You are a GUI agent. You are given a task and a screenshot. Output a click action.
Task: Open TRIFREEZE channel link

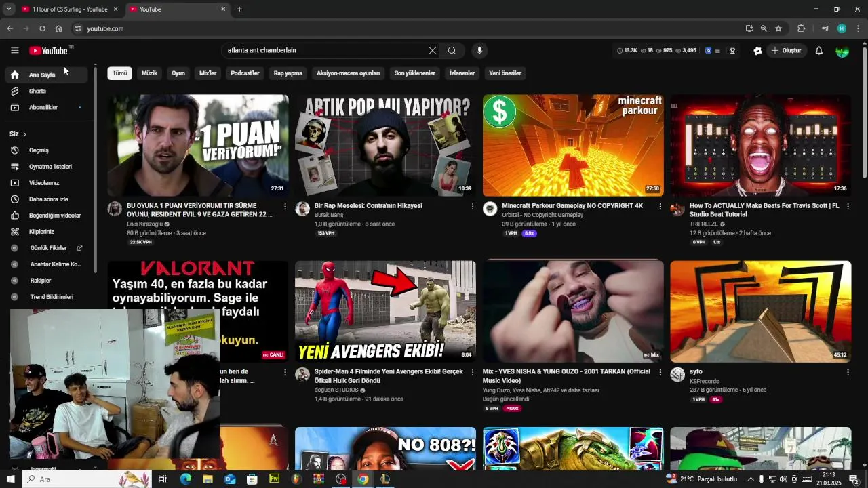point(704,224)
